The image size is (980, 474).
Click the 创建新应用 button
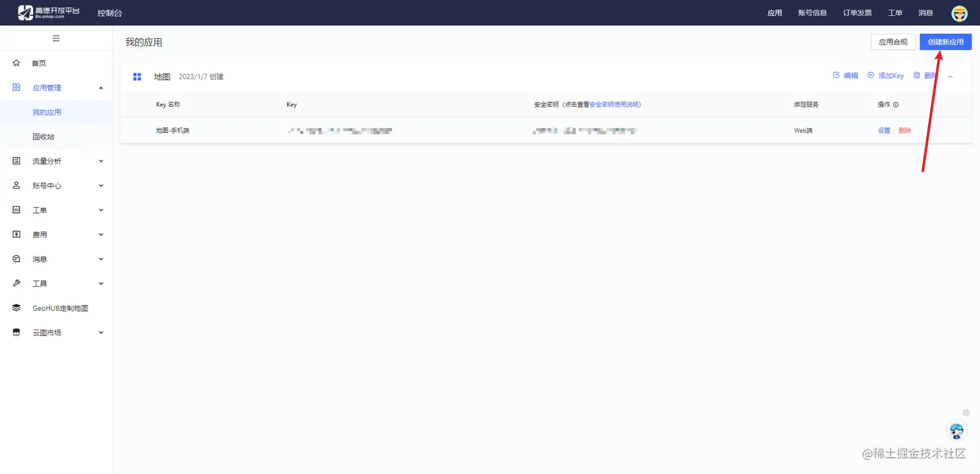click(x=945, y=41)
